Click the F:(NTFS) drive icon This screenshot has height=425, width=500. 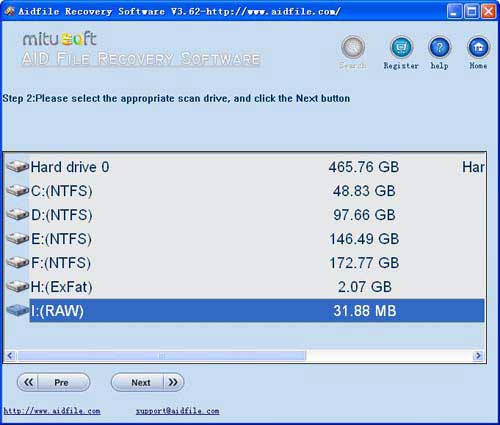point(18,262)
